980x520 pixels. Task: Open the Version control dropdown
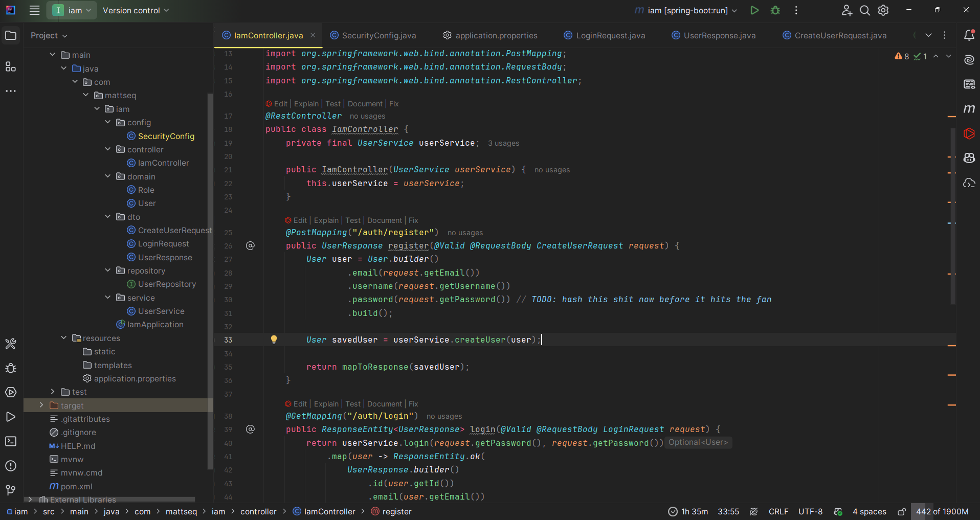click(x=136, y=10)
